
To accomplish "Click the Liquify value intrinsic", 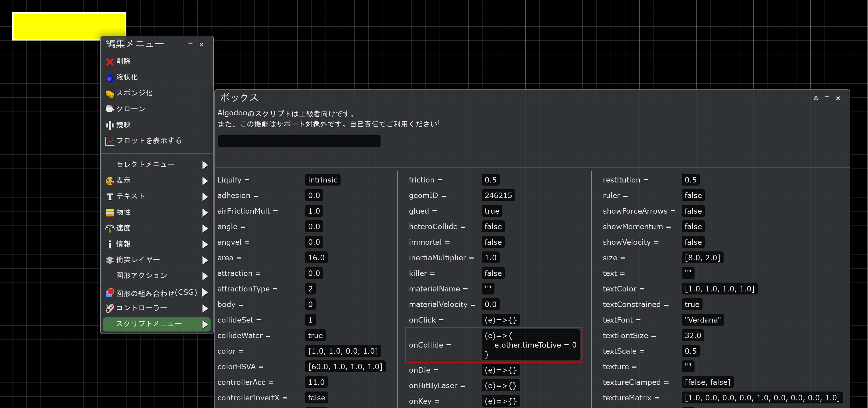I will pos(323,180).
